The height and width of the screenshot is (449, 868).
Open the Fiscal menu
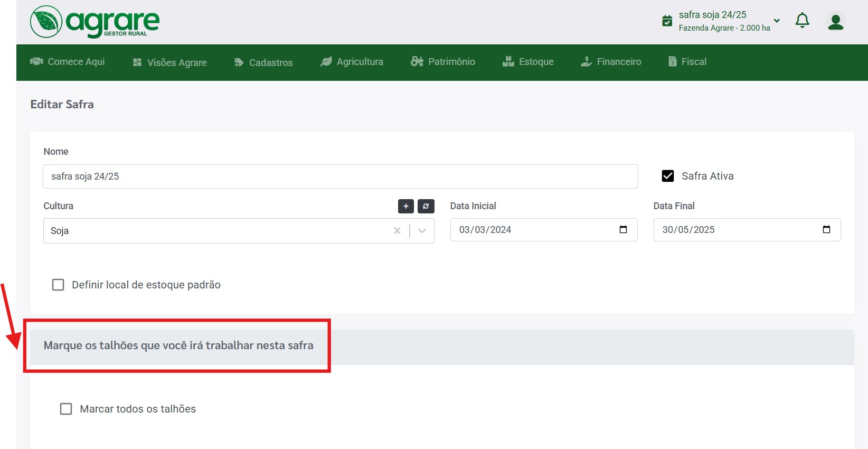tap(687, 61)
